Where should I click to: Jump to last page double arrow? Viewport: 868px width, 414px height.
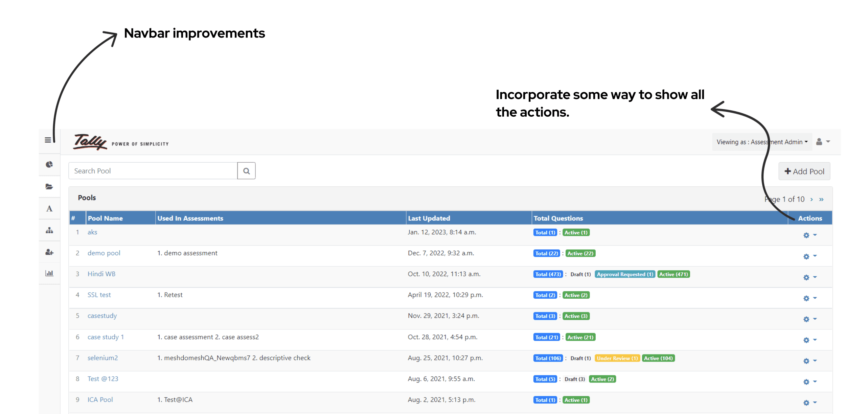coord(821,200)
